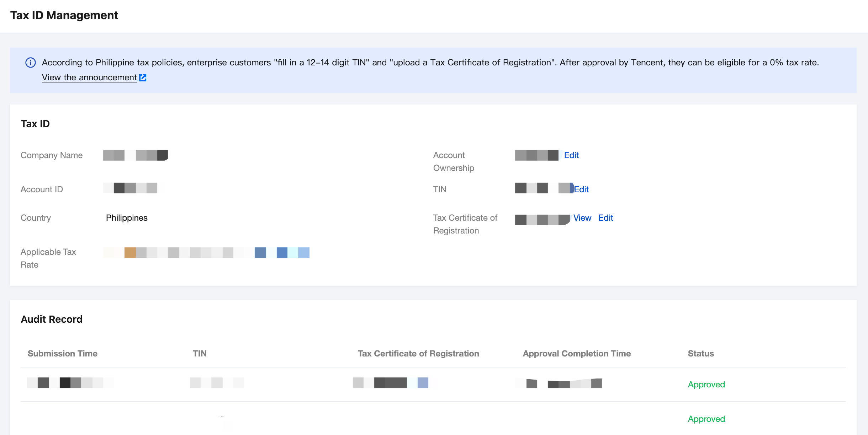Click the Status column header
868x435 pixels.
click(x=701, y=354)
